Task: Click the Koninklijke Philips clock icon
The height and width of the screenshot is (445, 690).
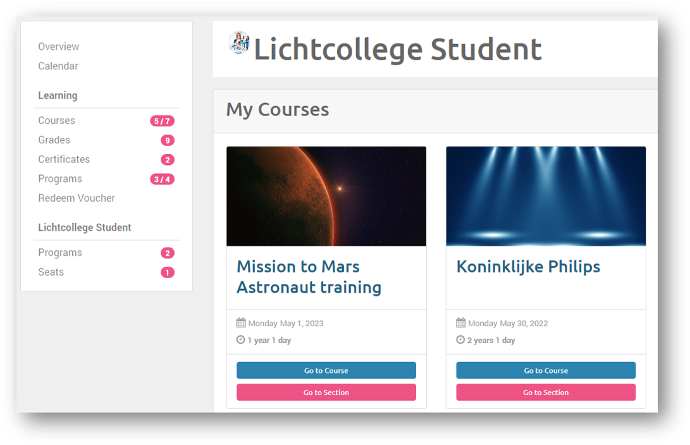Action: tap(461, 340)
